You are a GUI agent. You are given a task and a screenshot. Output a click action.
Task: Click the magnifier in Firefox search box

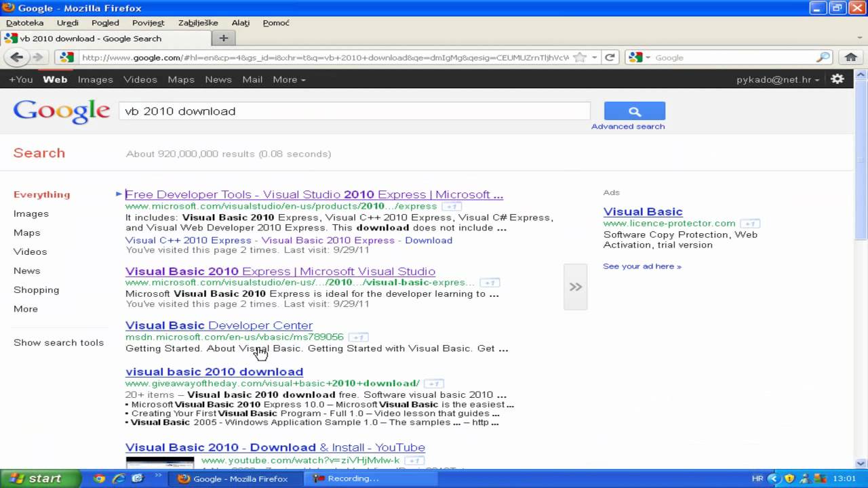pos(823,58)
